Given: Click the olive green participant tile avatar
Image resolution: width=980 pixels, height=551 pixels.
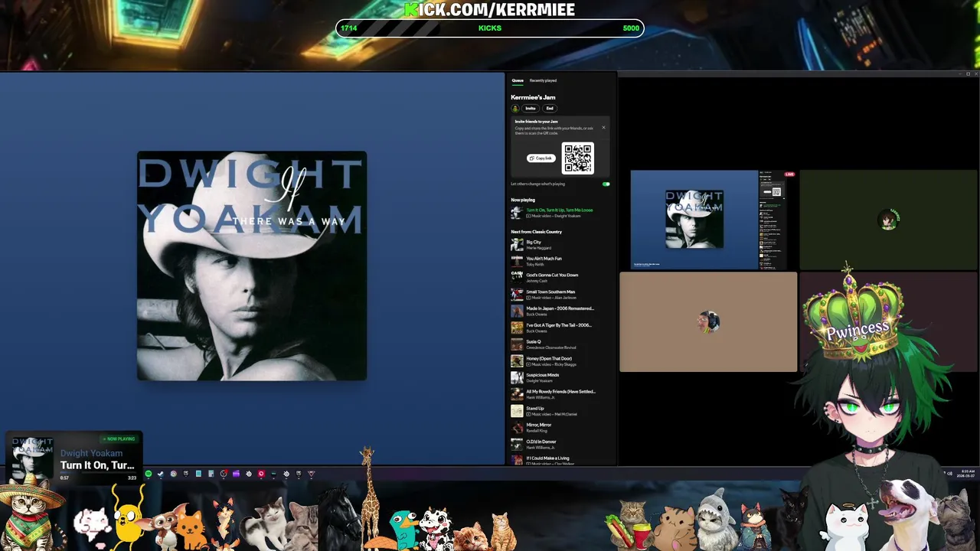Looking at the screenshot, I should 888,220.
